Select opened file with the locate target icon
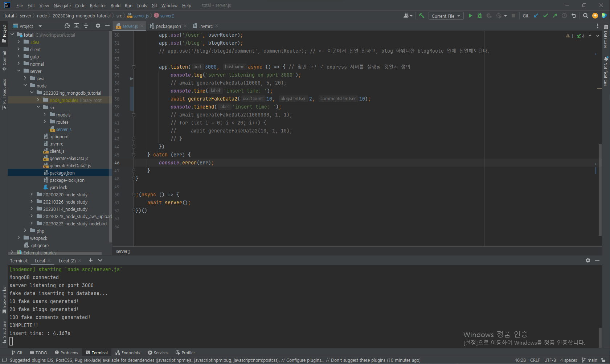The image size is (610, 364). coord(67,26)
